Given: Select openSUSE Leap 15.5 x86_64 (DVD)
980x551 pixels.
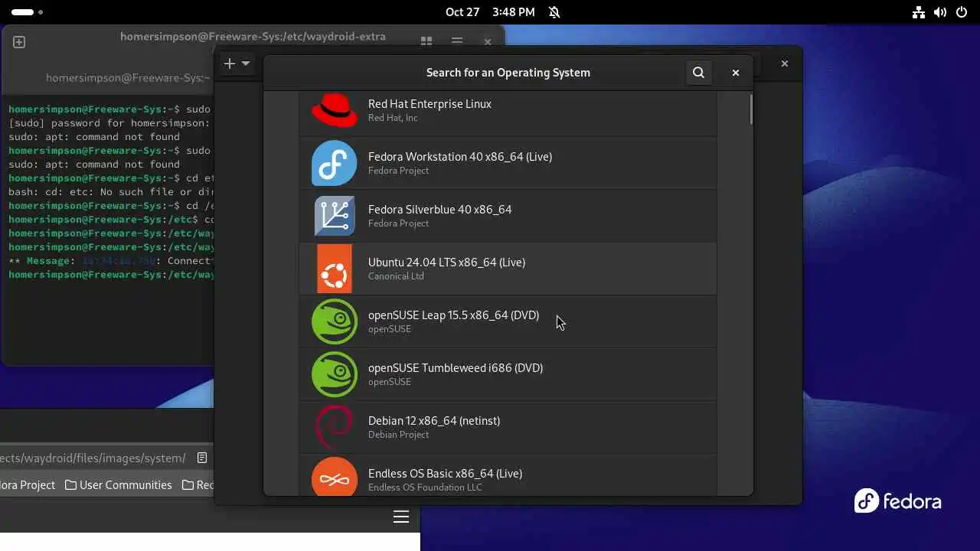Looking at the screenshot, I should click(508, 321).
